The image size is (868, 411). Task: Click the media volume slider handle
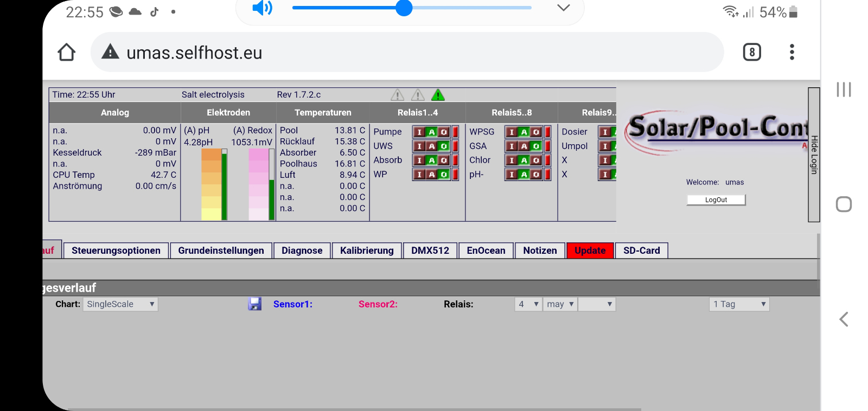coord(404,8)
